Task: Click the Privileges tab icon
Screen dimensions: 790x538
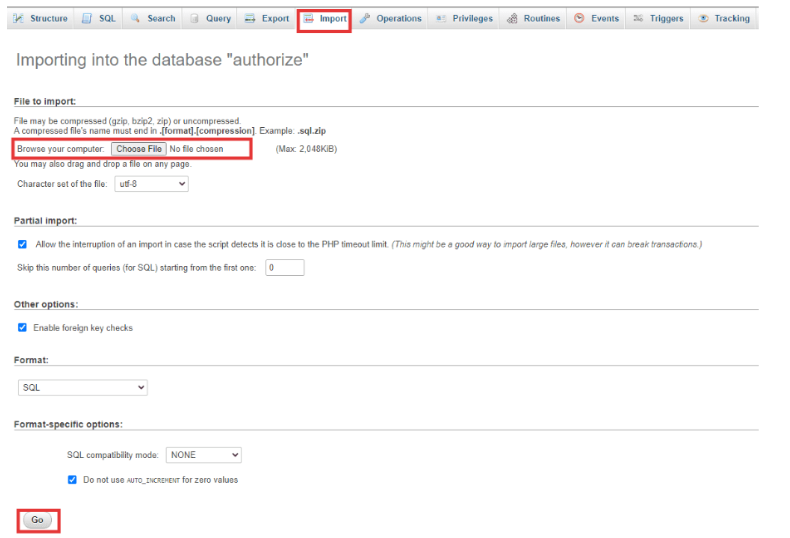Action: tap(441, 18)
